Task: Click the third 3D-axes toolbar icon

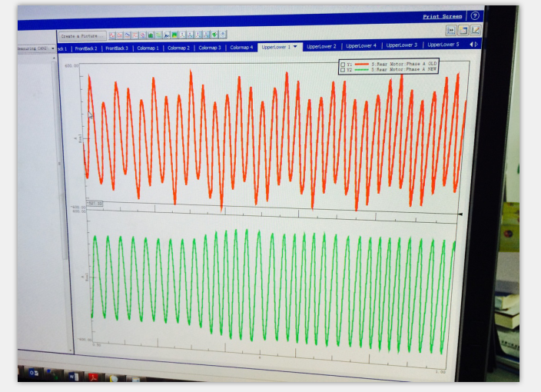Action: [198, 35]
